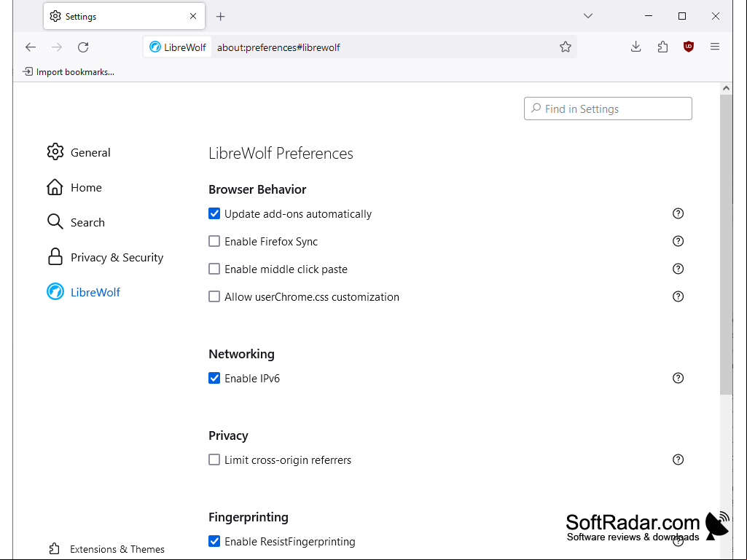Open the uBlock Origin shield icon
Image resolution: width=747 pixels, height=560 pixels.
(x=689, y=47)
